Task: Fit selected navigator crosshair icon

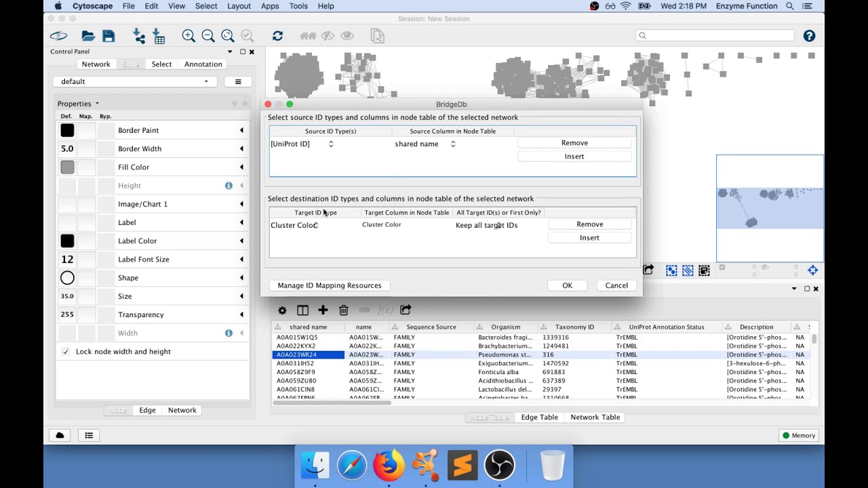Action: click(812, 270)
